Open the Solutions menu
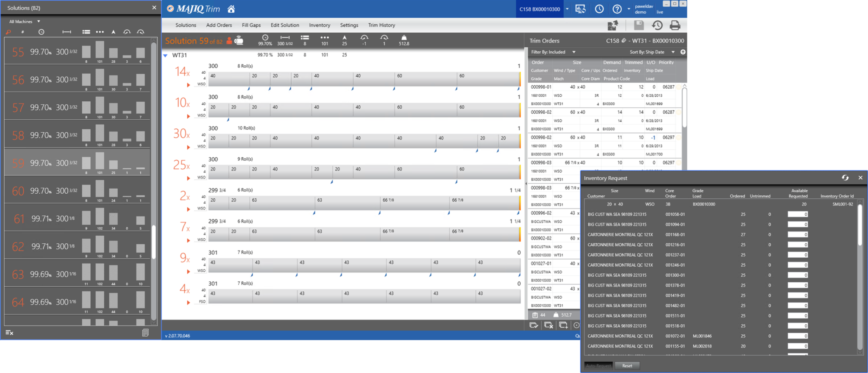The image size is (868, 373). 186,25
